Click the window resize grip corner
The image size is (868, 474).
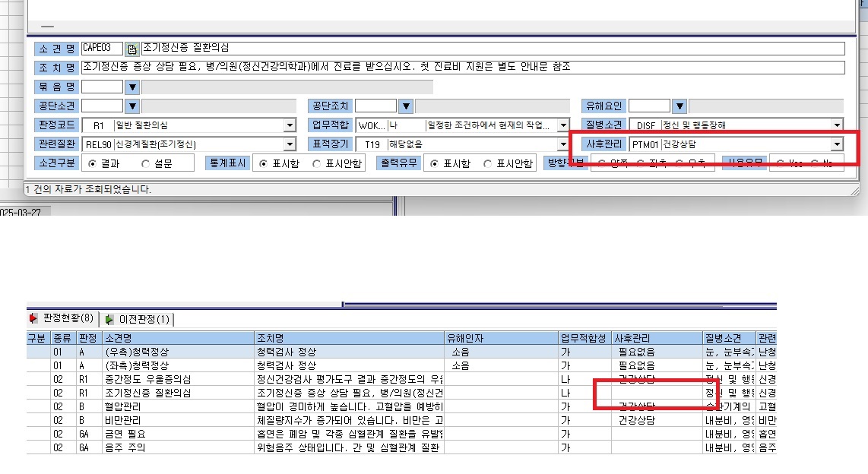pos(855,191)
